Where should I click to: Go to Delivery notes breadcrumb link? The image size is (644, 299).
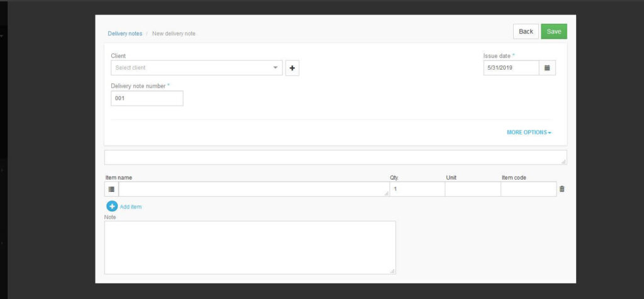[x=125, y=34]
